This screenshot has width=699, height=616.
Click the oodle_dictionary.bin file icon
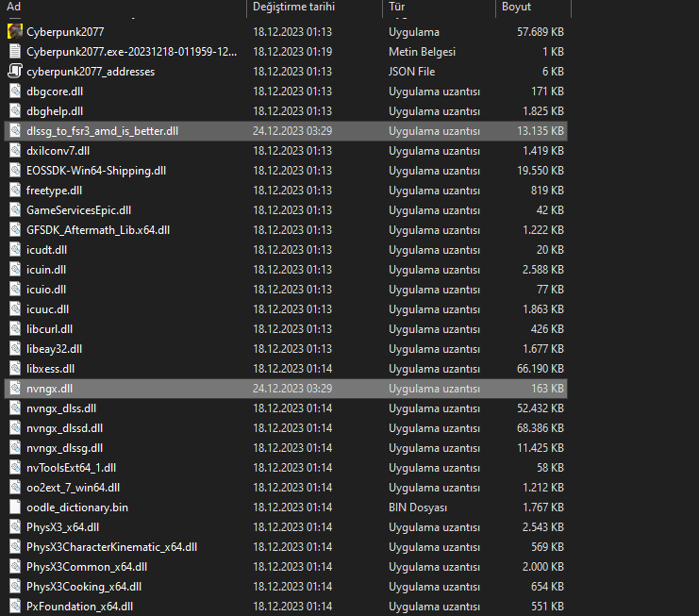click(x=15, y=508)
